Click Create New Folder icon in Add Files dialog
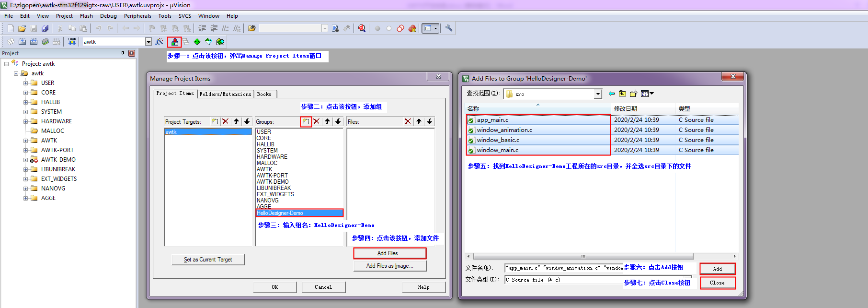 [633, 94]
